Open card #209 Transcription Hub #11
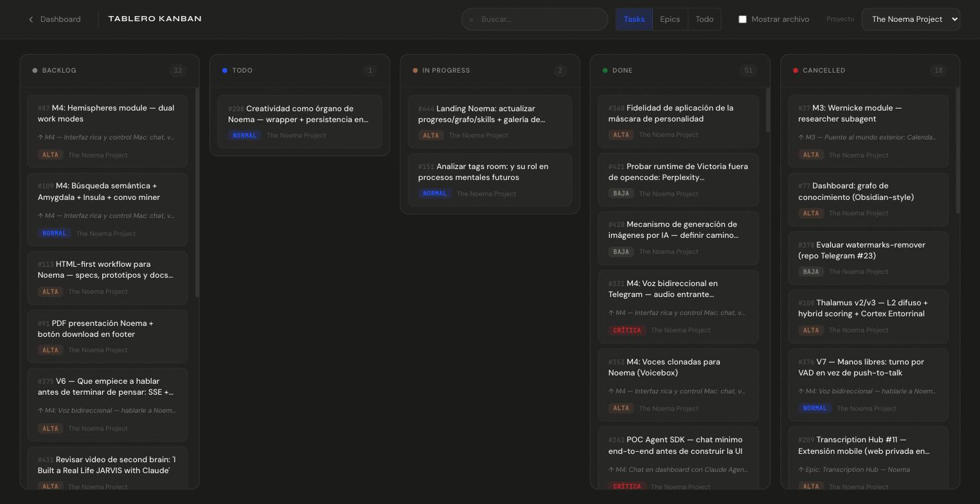The width and height of the screenshot is (980, 504). 868,458
